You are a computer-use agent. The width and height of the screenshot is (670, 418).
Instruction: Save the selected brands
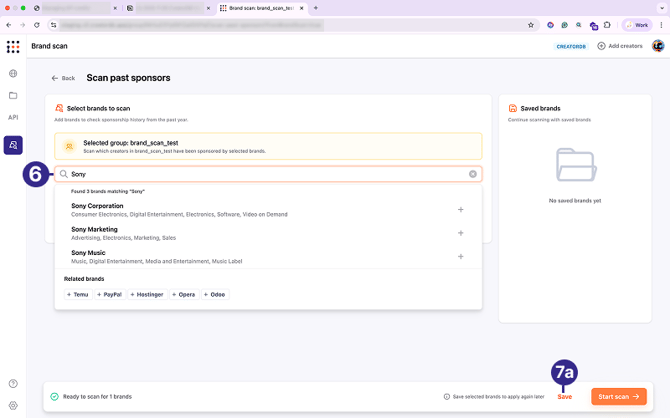pyautogui.click(x=565, y=397)
